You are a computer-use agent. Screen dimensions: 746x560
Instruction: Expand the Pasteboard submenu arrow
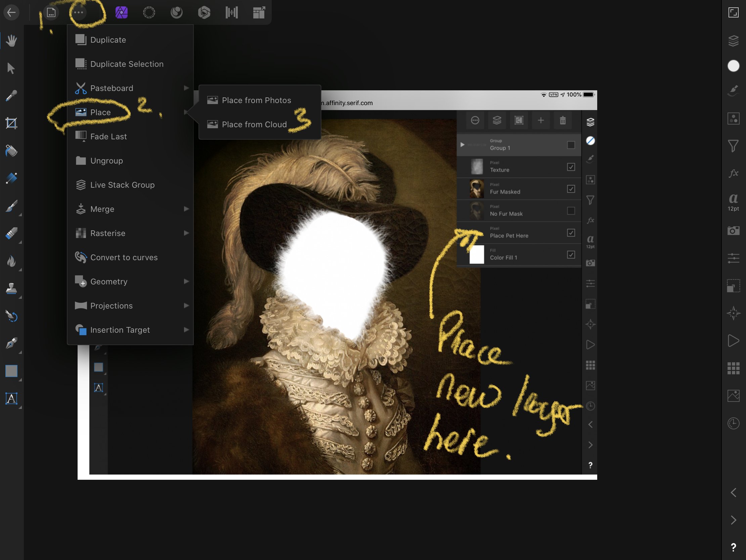(x=186, y=88)
